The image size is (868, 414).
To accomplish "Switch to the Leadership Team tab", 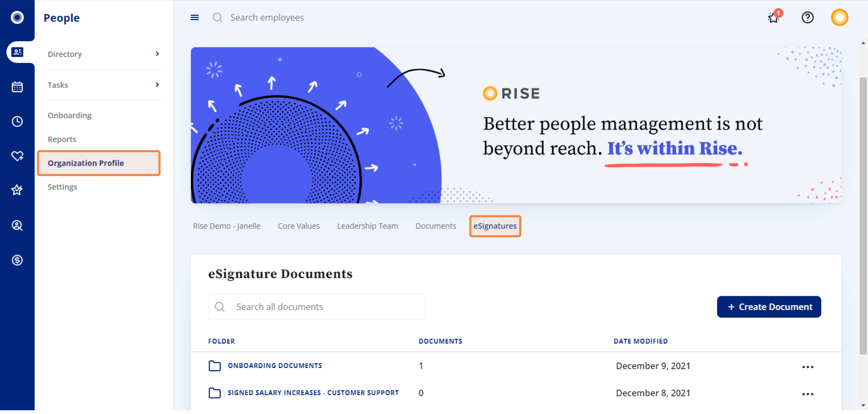I will (368, 227).
